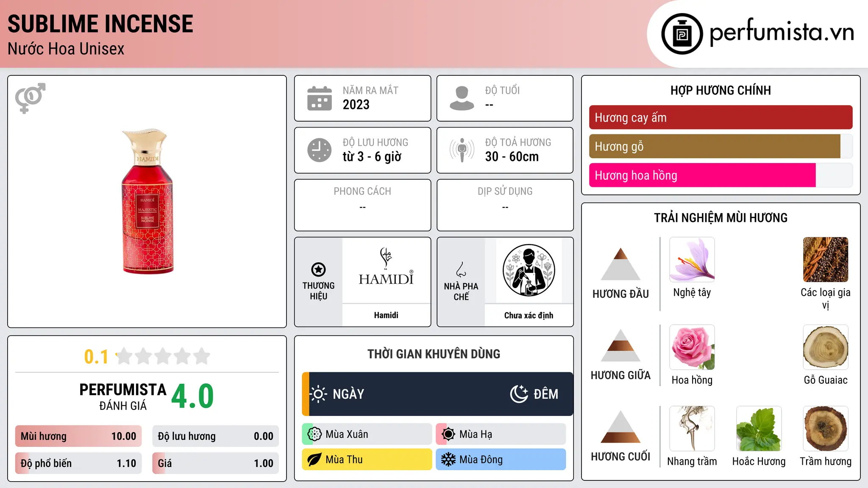The width and height of the screenshot is (868, 488).
Task: Select the Hương hoa hồng accord bar
Action: click(x=721, y=175)
